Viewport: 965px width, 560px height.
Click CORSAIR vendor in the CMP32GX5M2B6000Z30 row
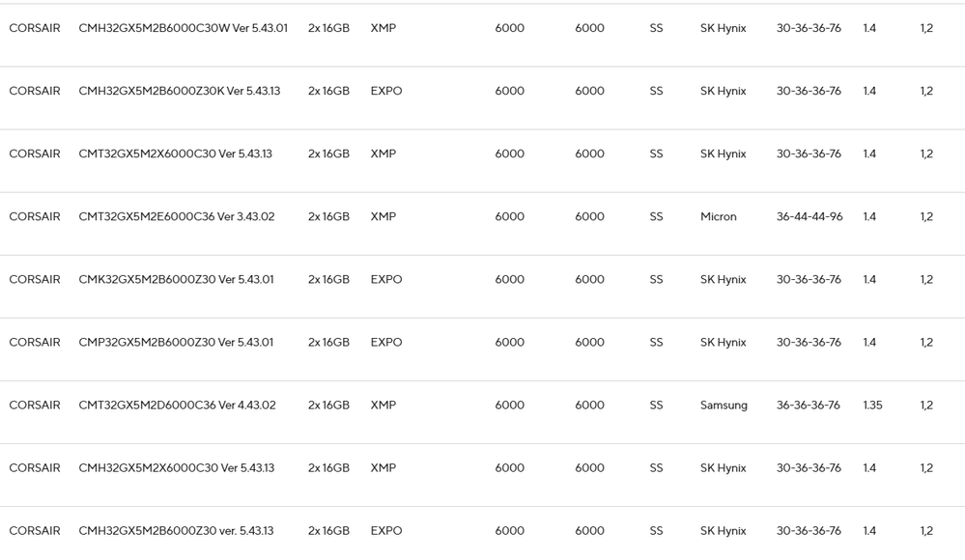tap(35, 342)
